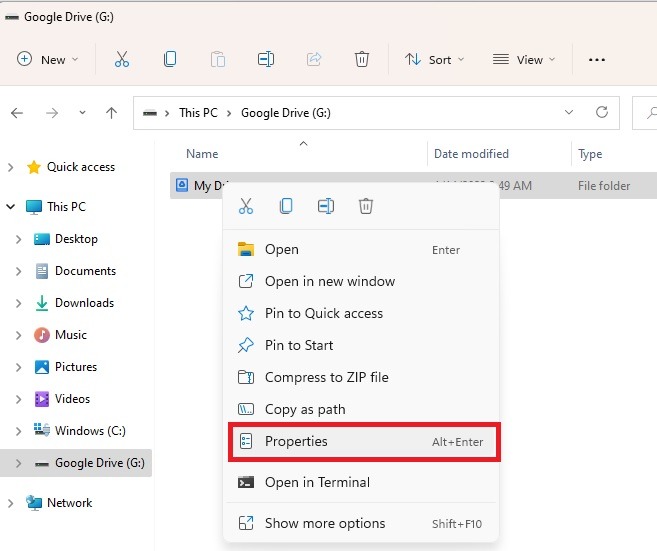Image resolution: width=657 pixels, height=551 pixels.
Task: Click the Copy icon in the context menu
Action: pyautogui.click(x=286, y=206)
